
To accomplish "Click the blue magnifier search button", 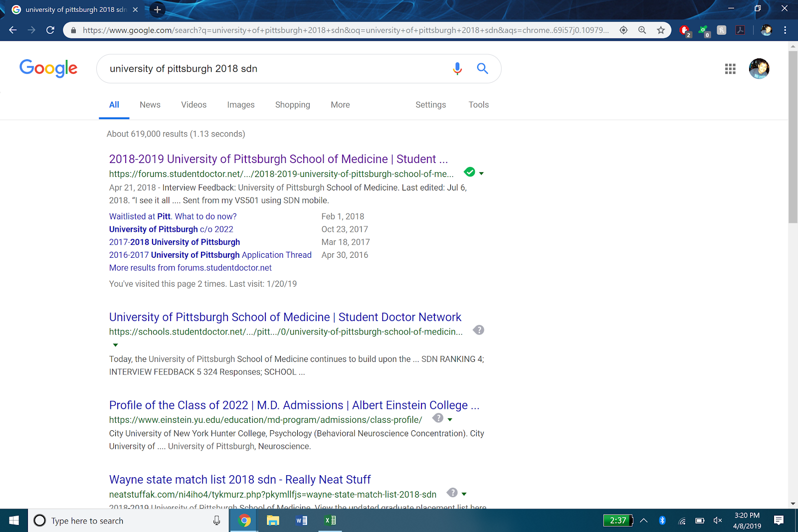I will (x=482, y=69).
